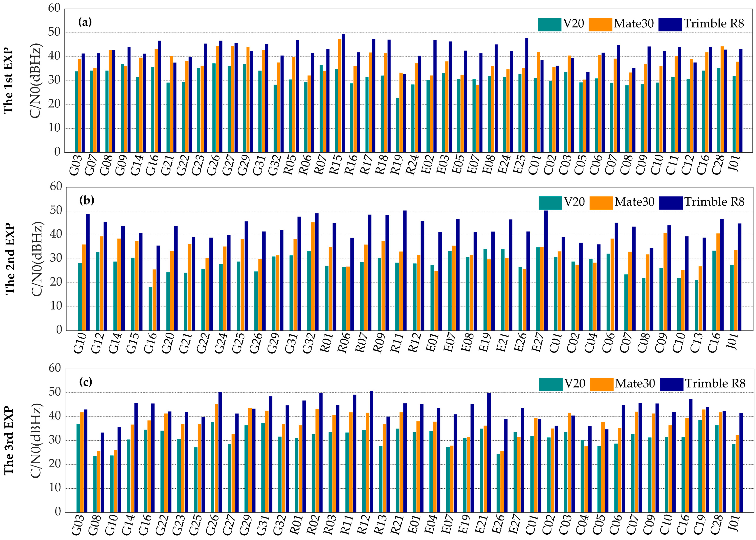This screenshot has width=756, height=540.
Task: Click the 10 y-axis tick label in panel (c)
Action: tap(55, 488)
